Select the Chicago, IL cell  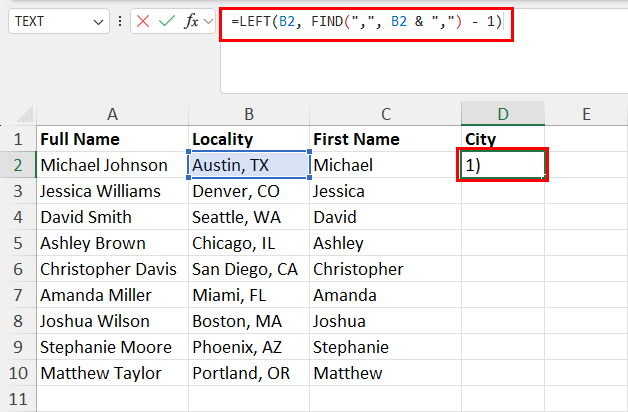pos(249,243)
